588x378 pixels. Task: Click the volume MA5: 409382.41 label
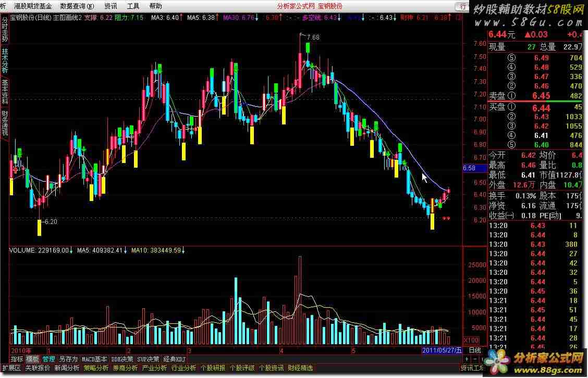point(102,250)
